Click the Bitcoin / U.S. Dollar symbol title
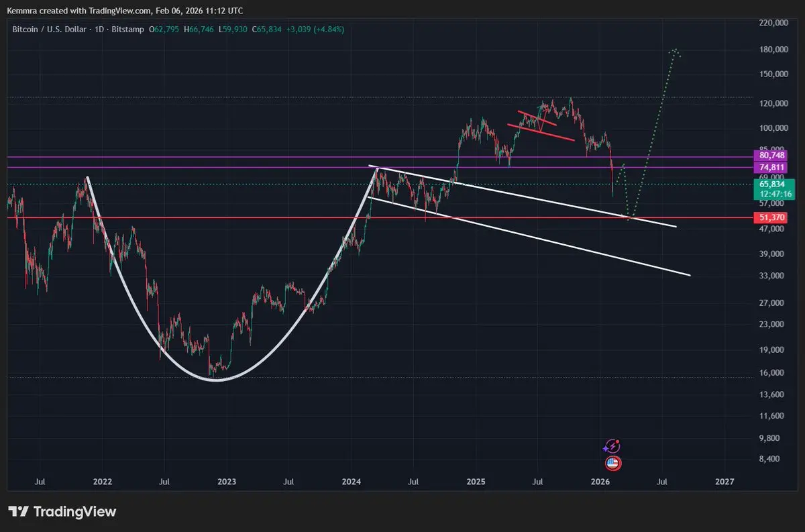This screenshot has height=532, width=805. click(x=50, y=30)
